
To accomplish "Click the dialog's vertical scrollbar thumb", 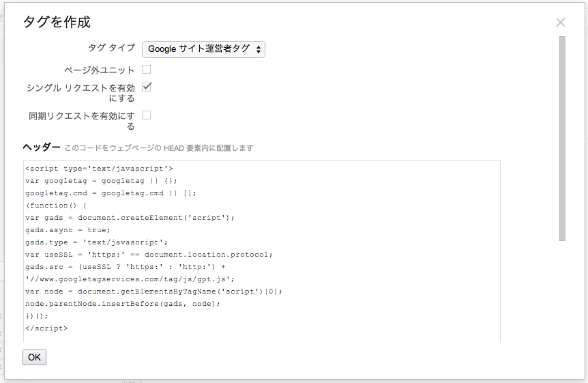I will [x=562, y=138].
